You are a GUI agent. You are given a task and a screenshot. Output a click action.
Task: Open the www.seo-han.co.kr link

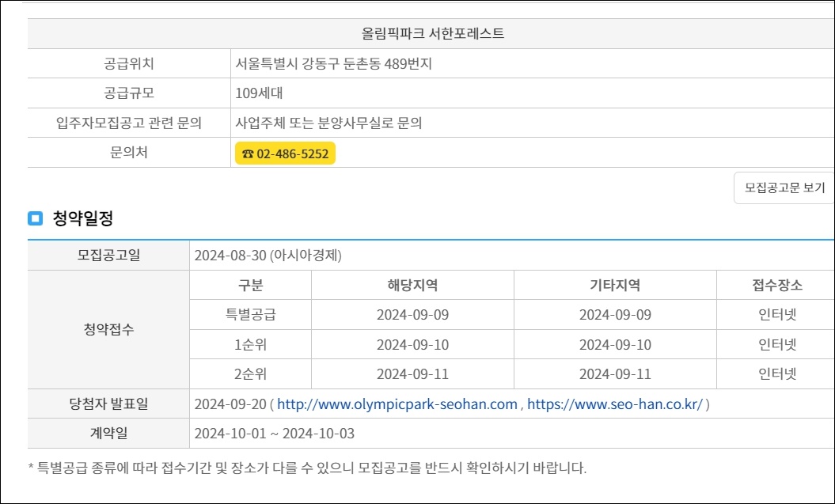coord(615,404)
